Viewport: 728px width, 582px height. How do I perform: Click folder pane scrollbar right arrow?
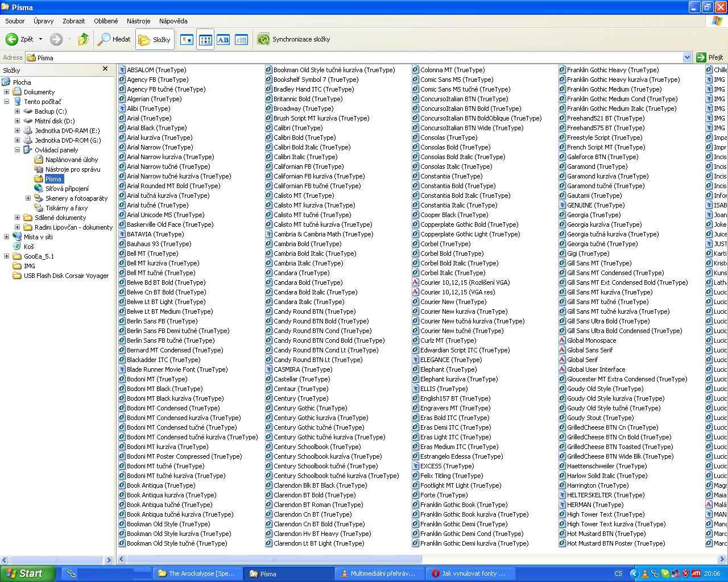pos(109,560)
